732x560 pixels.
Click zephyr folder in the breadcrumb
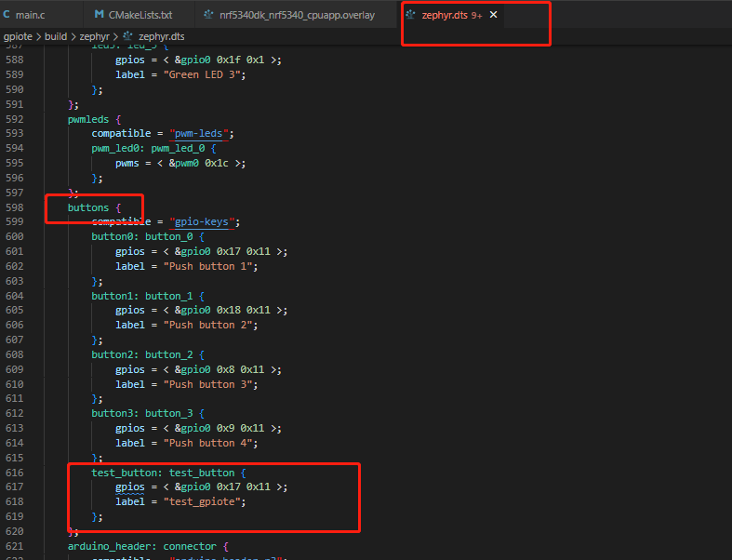coord(94,36)
